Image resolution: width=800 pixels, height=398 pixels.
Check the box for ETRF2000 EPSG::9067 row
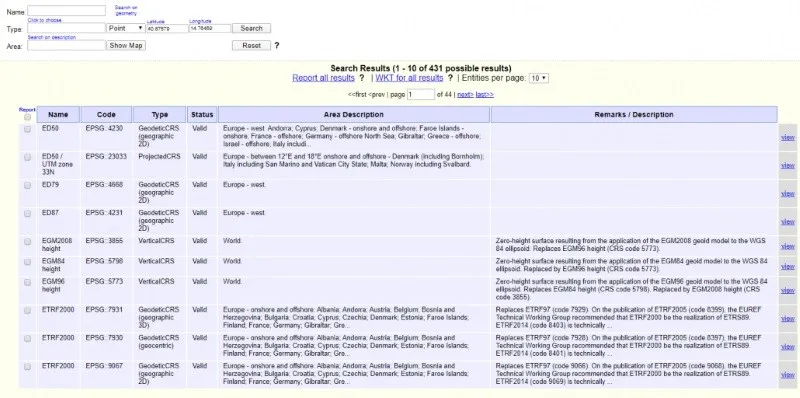tap(28, 366)
